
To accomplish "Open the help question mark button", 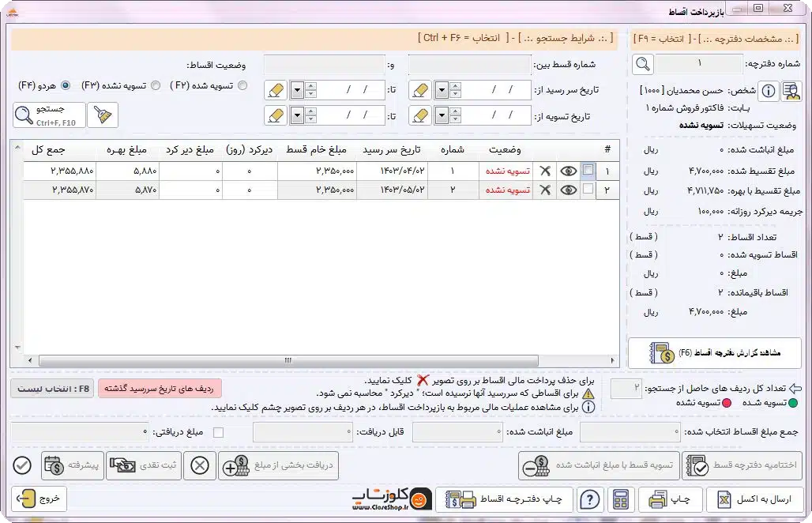I will coord(590,500).
